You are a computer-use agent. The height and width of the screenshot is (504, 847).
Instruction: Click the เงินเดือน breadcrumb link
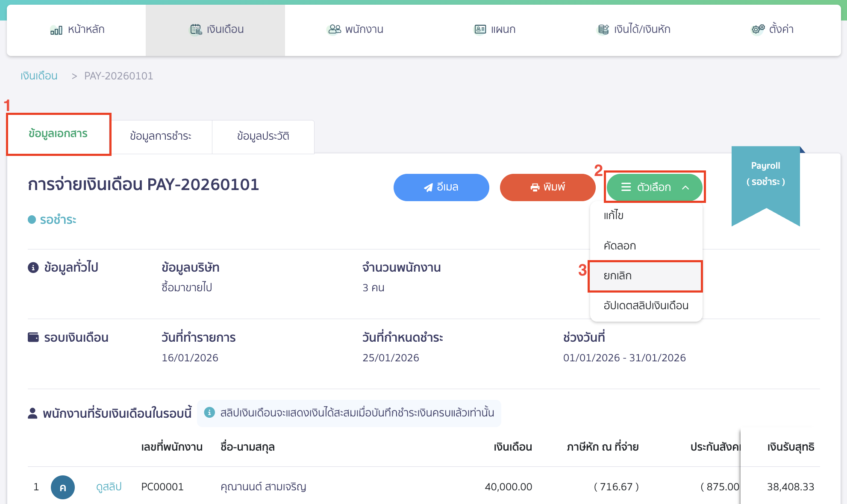[38, 76]
